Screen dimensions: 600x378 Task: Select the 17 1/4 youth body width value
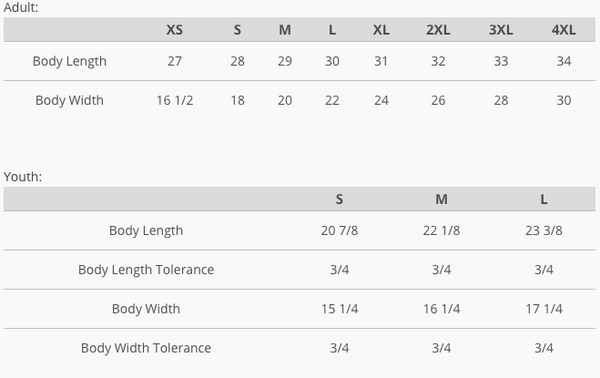tap(544, 309)
